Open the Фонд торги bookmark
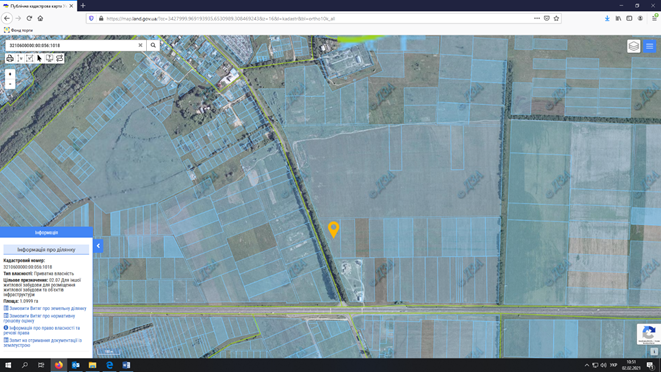Image resolution: width=661 pixels, height=372 pixels. [x=18, y=30]
